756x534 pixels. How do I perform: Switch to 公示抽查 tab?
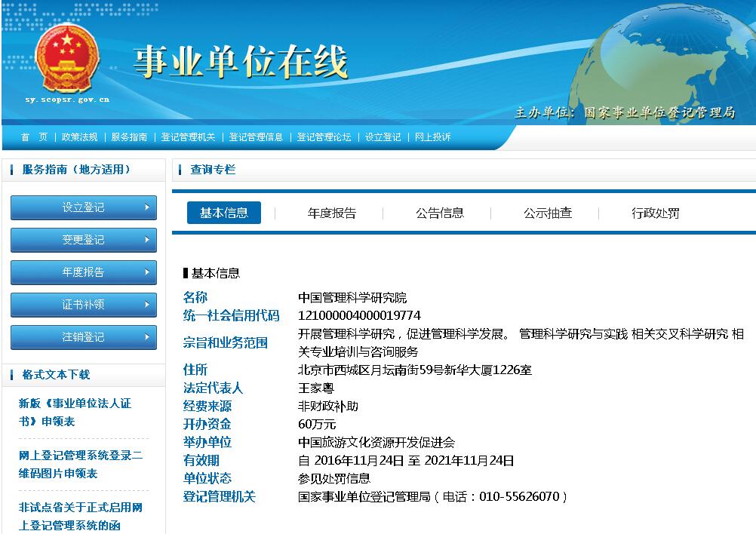pos(548,213)
